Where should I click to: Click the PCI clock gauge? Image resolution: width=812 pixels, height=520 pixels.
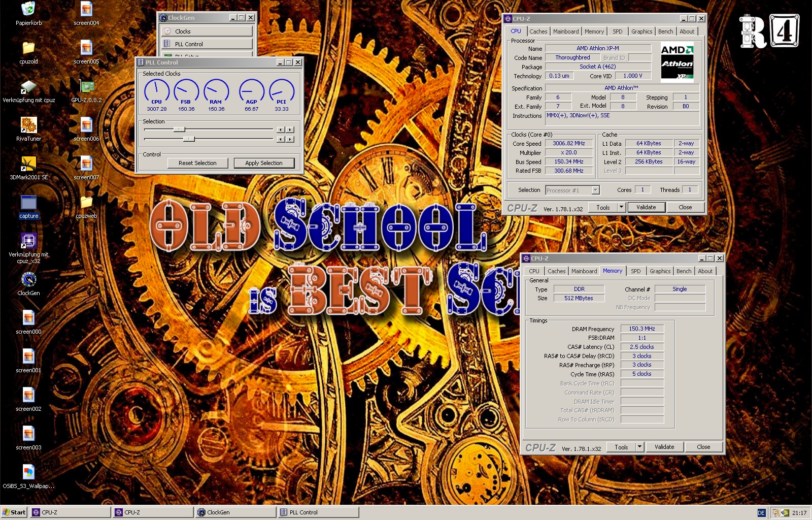click(282, 91)
